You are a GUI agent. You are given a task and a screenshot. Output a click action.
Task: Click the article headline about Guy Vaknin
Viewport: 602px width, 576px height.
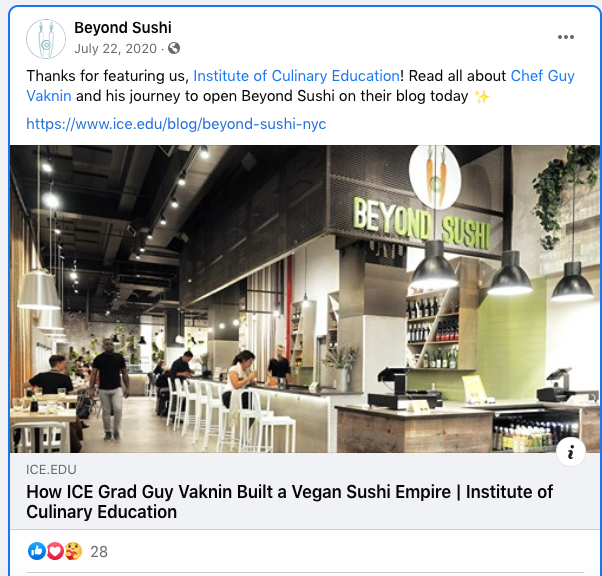click(290, 502)
